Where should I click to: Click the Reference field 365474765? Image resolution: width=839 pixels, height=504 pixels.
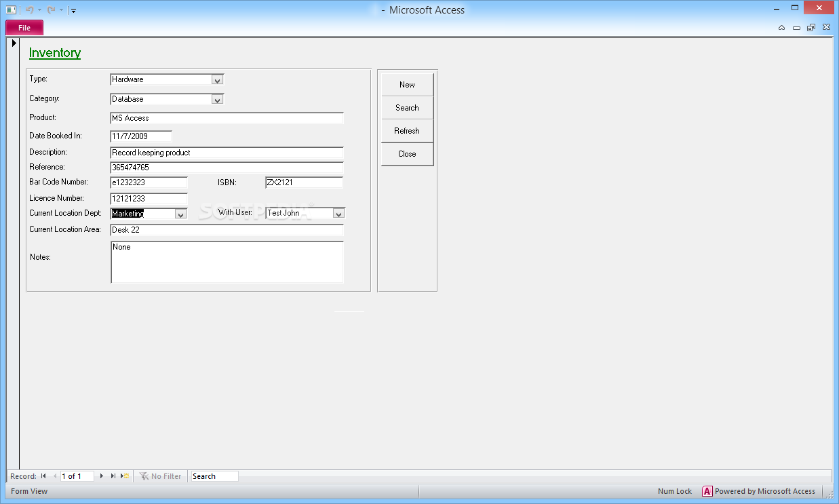pos(227,168)
